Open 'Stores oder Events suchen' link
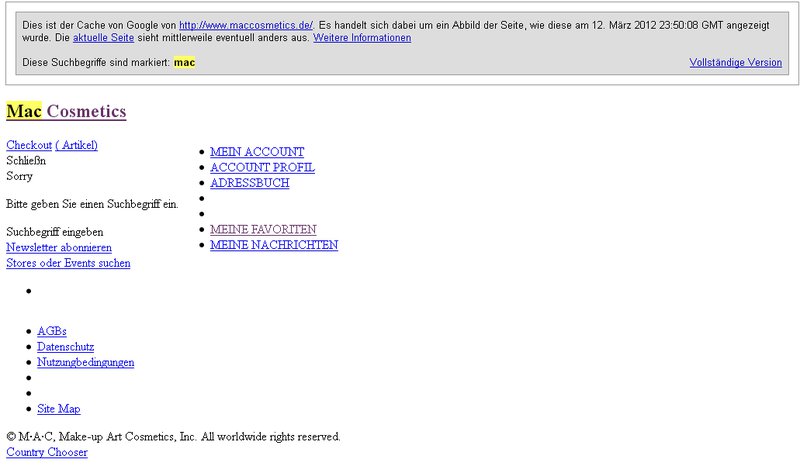 pos(68,263)
